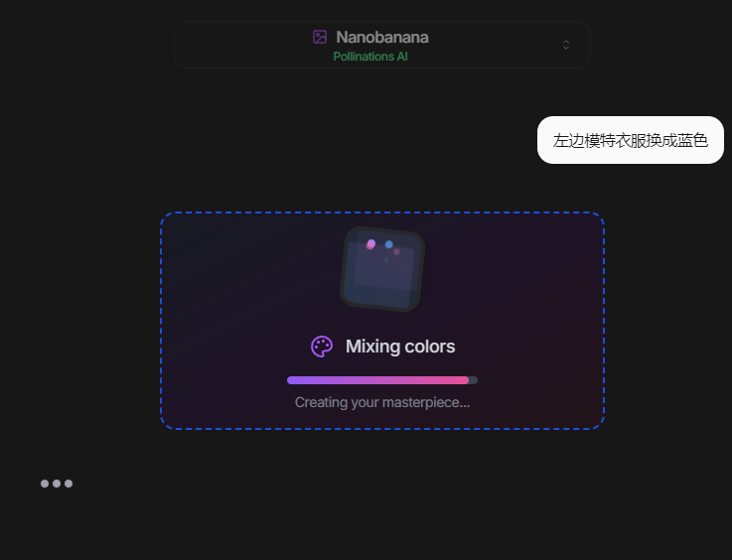
Task: Click the last dot of the loading indicator
Action: (x=69, y=484)
